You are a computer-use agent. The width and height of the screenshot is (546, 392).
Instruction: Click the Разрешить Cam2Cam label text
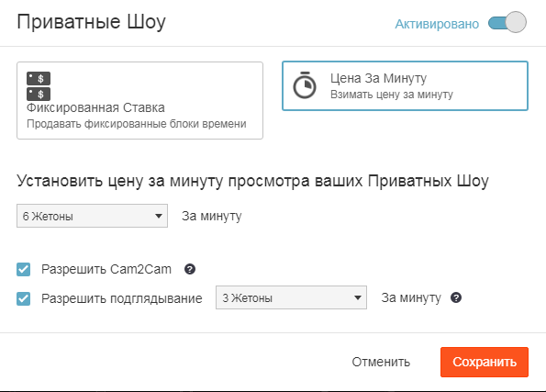click(106, 269)
